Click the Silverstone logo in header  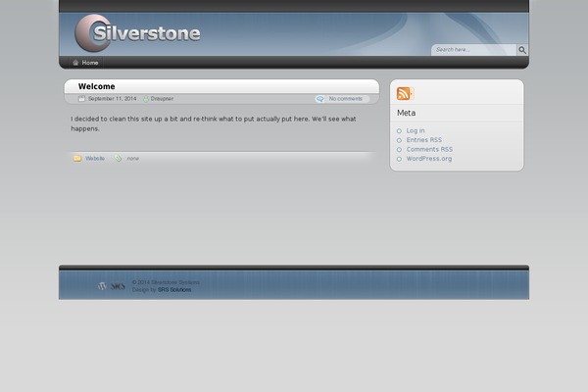click(x=137, y=33)
